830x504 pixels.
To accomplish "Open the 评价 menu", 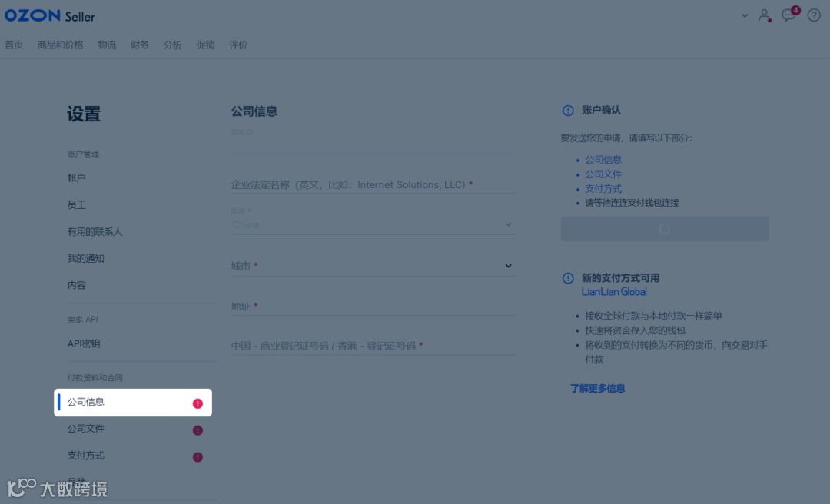I will 238,45.
